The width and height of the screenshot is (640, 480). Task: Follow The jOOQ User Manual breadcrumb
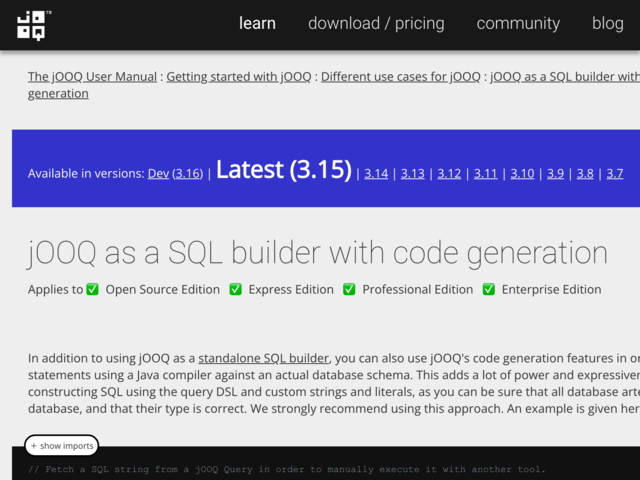(92, 77)
